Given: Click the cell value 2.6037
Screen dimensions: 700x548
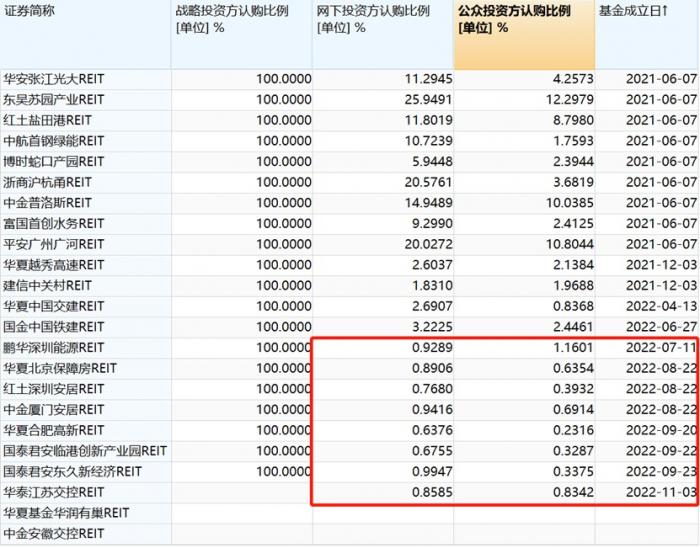Looking at the screenshot, I should (432, 265).
